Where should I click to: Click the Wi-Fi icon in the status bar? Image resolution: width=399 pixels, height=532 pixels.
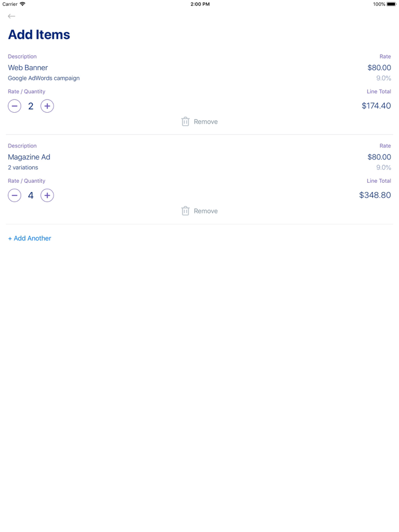click(x=22, y=4)
